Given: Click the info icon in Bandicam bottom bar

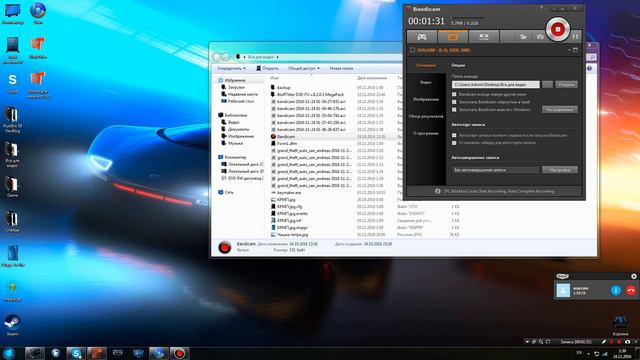Looking at the screenshot, I should click(438, 191).
